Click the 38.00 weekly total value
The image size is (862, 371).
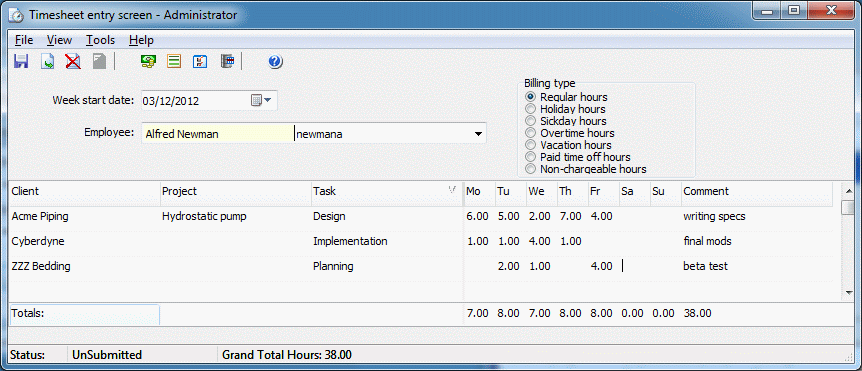[x=697, y=313]
